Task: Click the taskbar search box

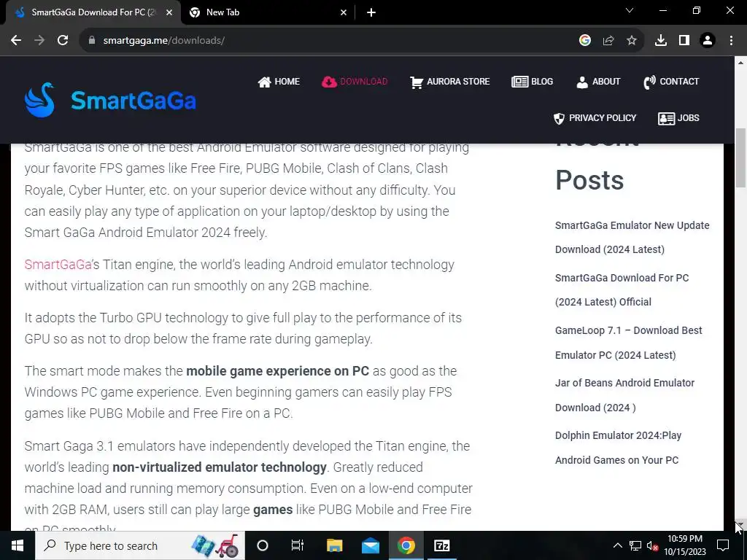Action: click(x=139, y=545)
